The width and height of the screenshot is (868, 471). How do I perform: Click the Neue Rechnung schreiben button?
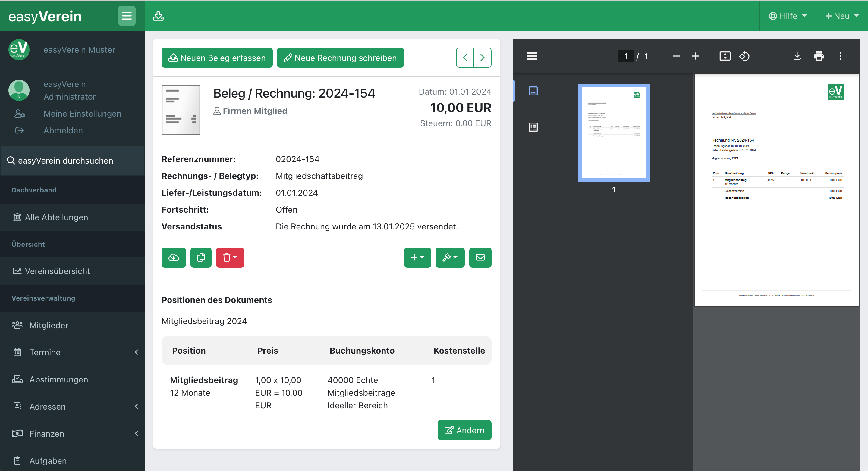click(340, 58)
